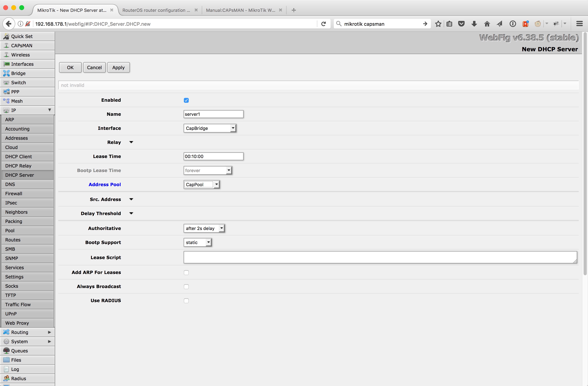Open the Interface dropdown showing CapBridge
Viewport: 588px width, 386px height.
coord(210,128)
